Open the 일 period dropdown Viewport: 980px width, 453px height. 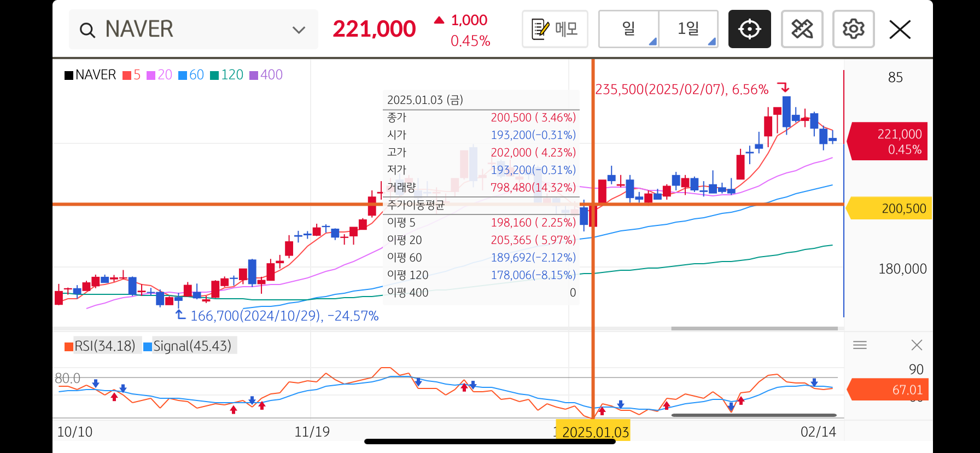629,29
